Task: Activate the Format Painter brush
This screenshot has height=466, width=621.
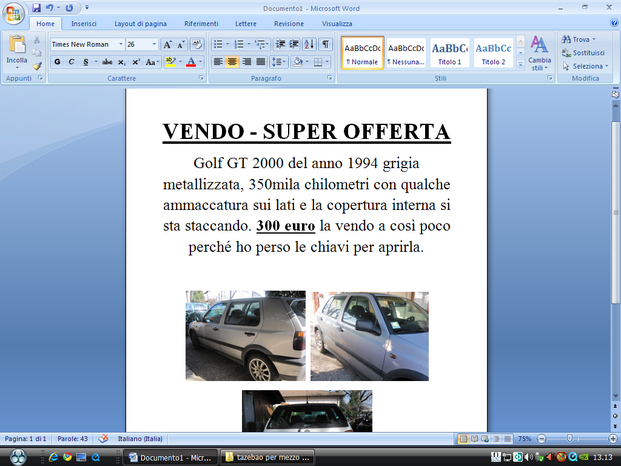Action: point(37,66)
